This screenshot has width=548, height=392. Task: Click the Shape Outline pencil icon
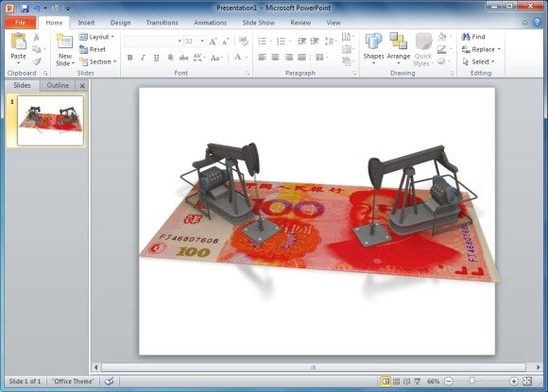click(442, 49)
